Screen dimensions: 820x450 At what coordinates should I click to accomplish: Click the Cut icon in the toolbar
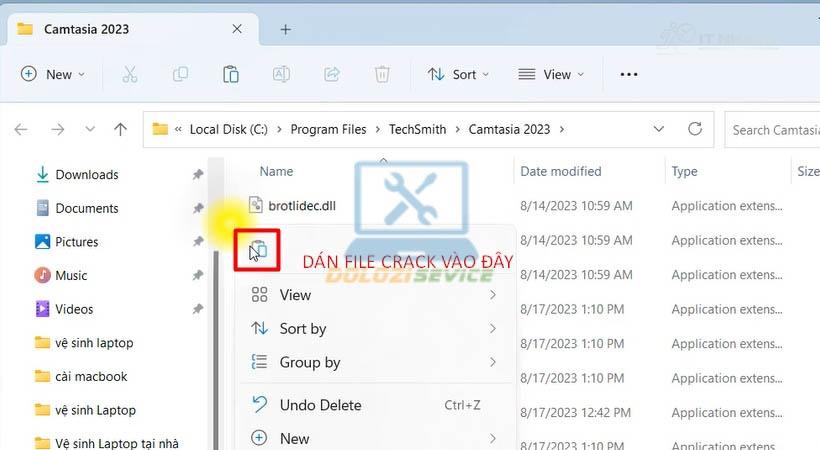(x=130, y=74)
